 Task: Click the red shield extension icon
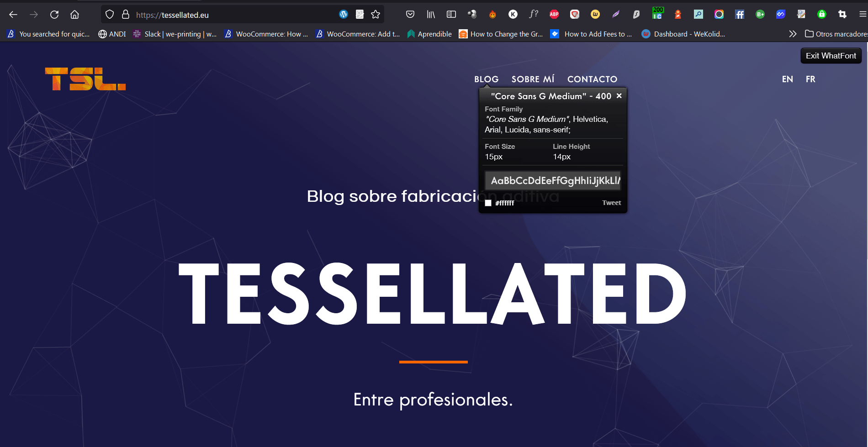click(x=575, y=15)
